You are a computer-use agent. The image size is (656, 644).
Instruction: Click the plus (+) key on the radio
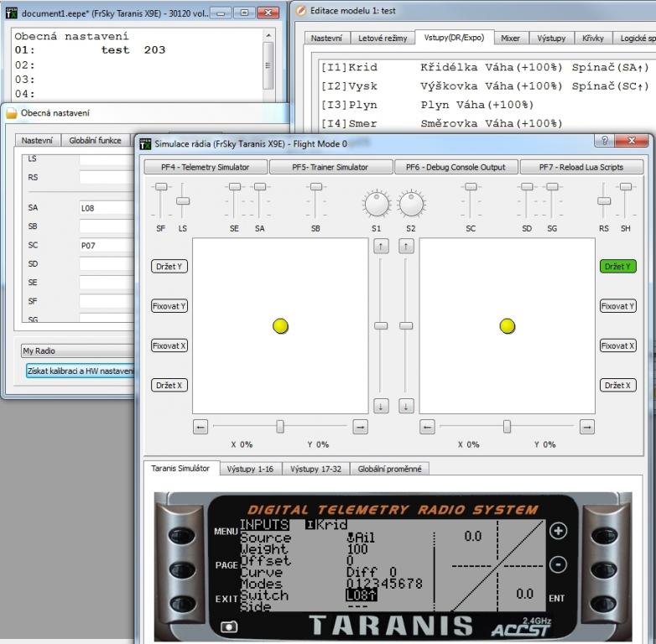[559, 531]
